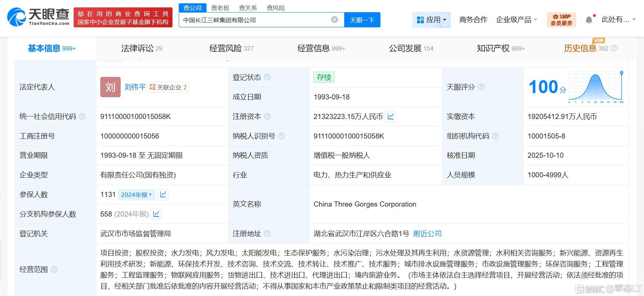644x296 pixels.
Task: Click the registered capital trend chart icon
Action: click(x=390, y=116)
